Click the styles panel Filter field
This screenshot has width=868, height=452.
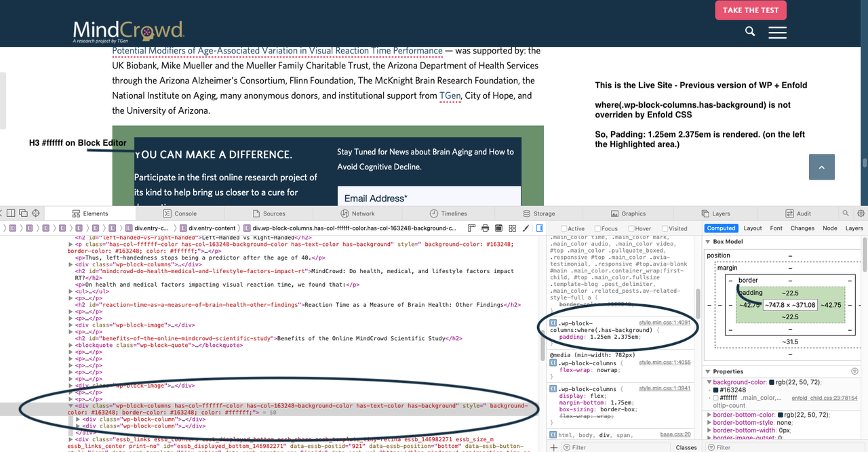tap(616, 447)
